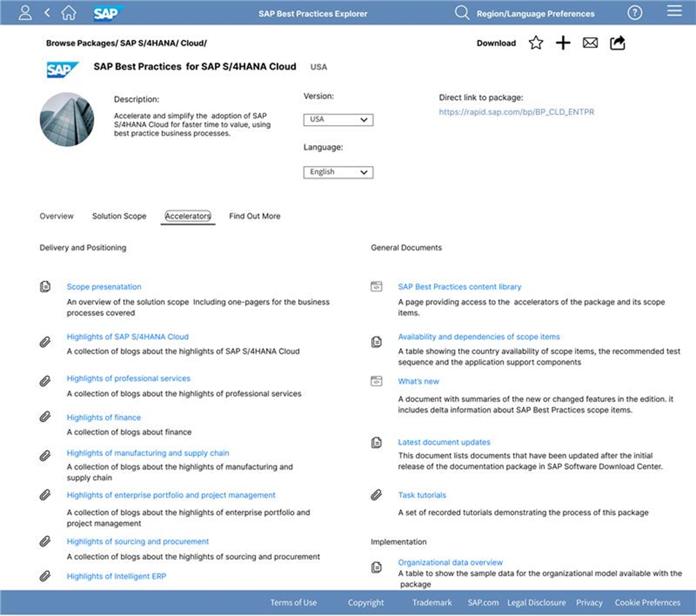The height and width of the screenshot is (616, 696).
Task: Select the Find Out More tab
Action: (254, 216)
